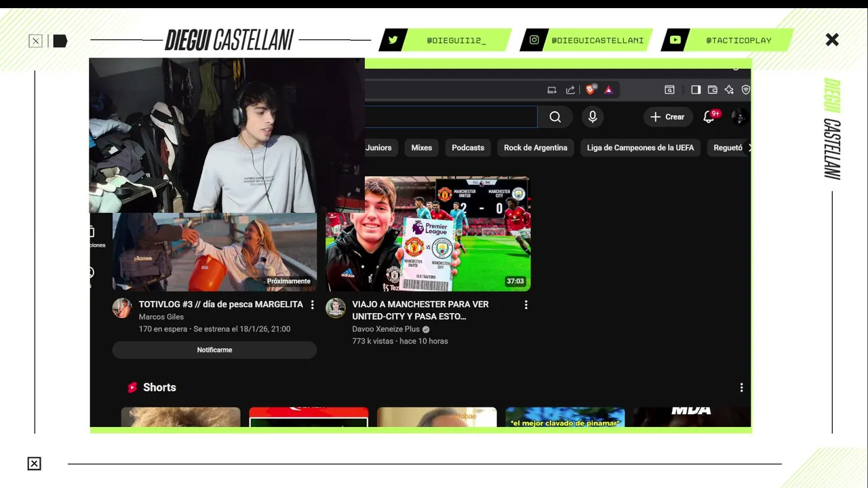The image size is (868, 488).
Task: Click the share page icon in address bar
Action: coord(570,89)
